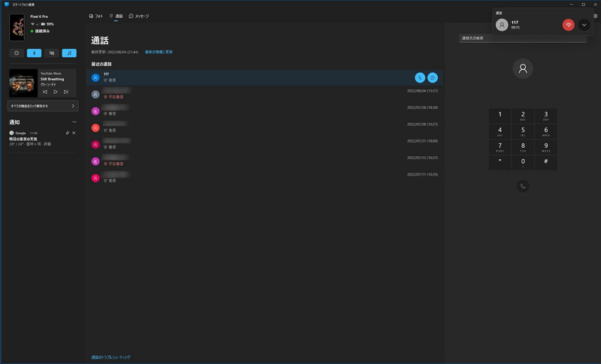Image resolution: width=601 pixels, height=364 pixels.
Task: Click the dial call button below keypad
Action: click(x=523, y=186)
